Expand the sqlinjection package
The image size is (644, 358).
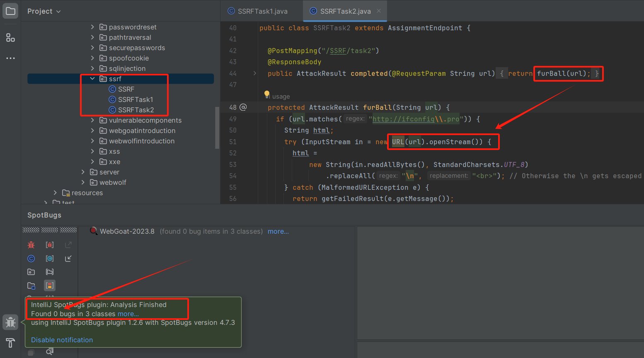click(x=92, y=68)
